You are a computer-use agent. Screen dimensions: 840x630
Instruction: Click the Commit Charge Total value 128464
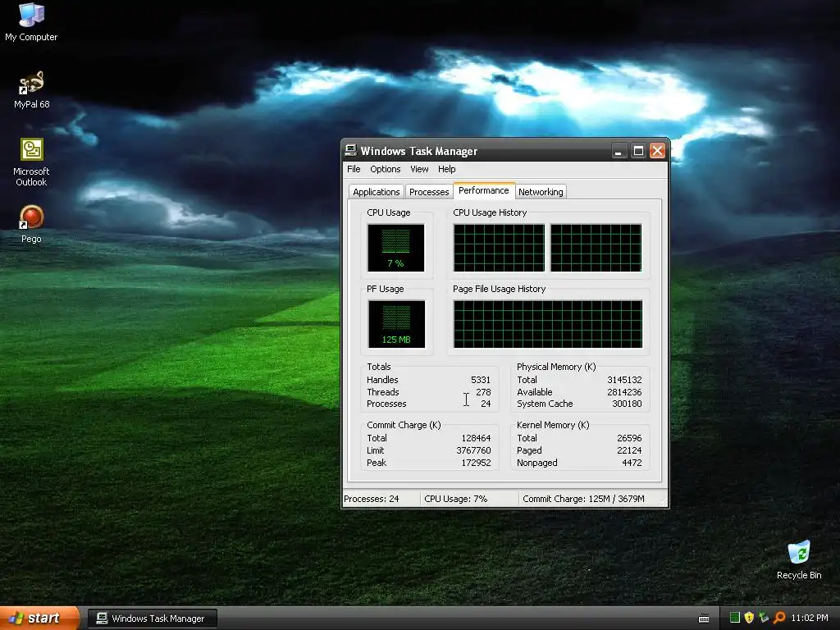476,438
